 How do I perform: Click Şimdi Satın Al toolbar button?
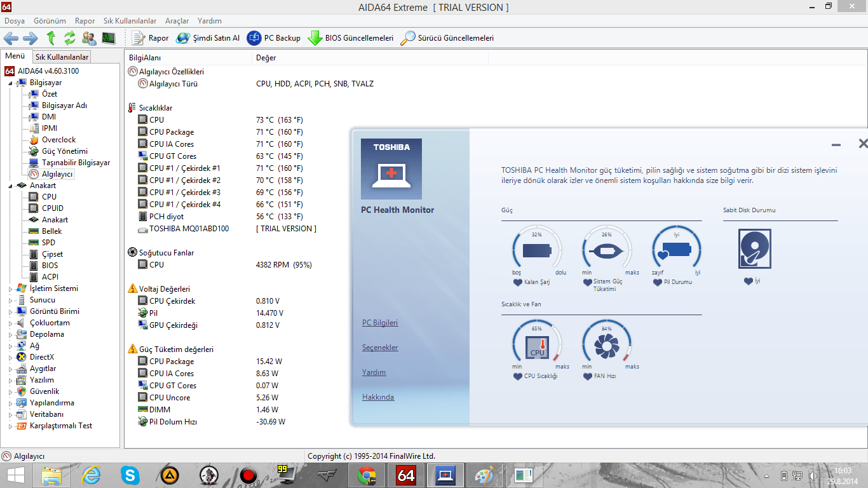coord(208,38)
